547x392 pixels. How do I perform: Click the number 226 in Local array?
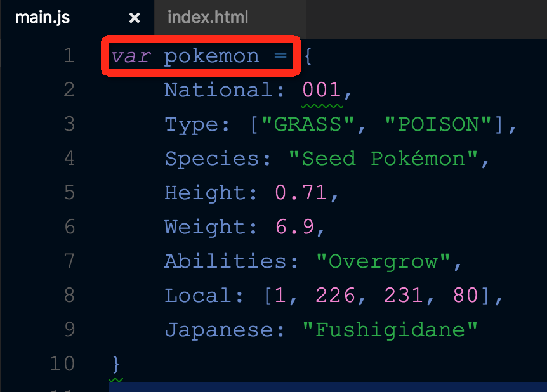[335, 295]
